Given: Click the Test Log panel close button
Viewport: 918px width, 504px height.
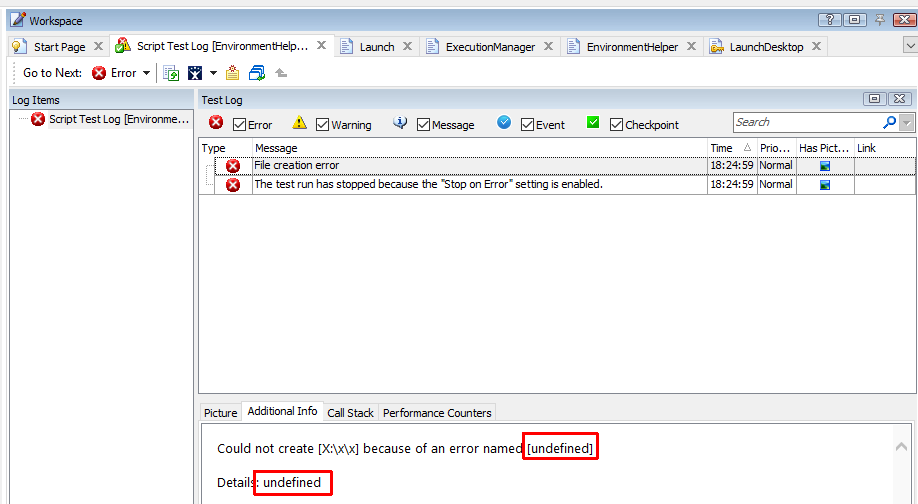Looking at the screenshot, I should pos(900,99).
